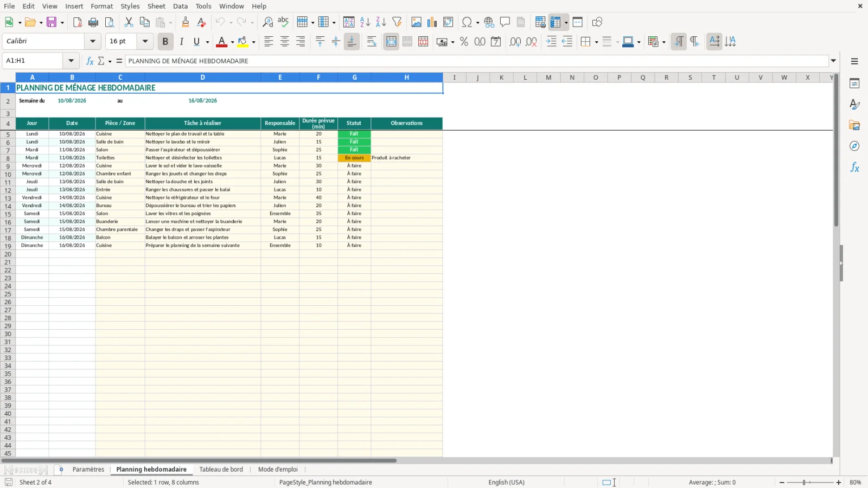Align text left
Image resolution: width=868 pixels, height=488 pixels.
coord(269,42)
